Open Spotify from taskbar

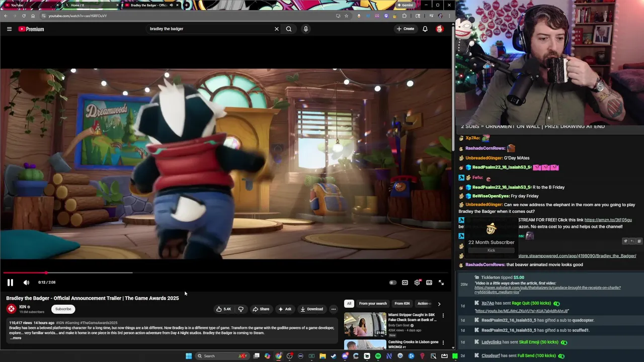pyautogui.click(x=378, y=356)
